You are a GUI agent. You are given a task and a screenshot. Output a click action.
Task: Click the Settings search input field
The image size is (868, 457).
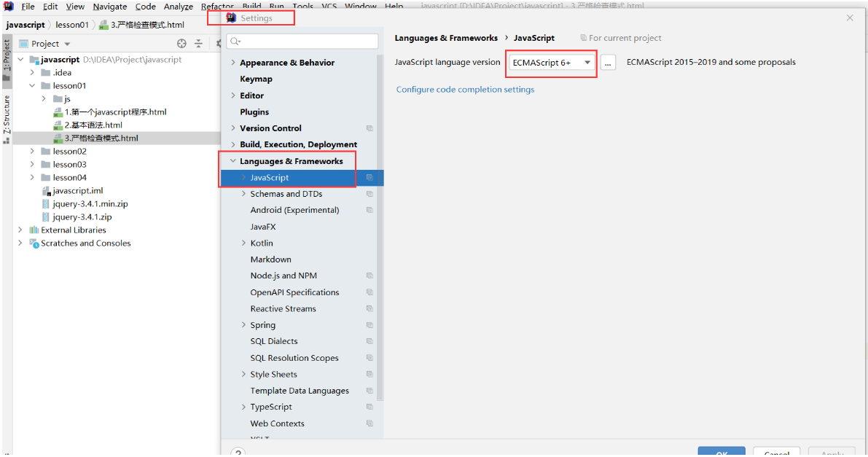pos(302,42)
